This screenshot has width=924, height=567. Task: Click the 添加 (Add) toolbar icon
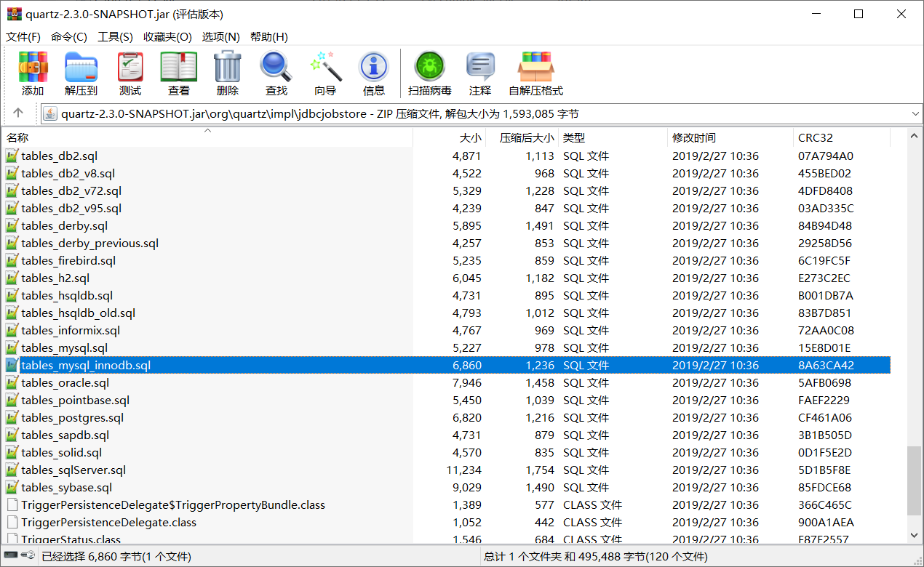pyautogui.click(x=32, y=73)
